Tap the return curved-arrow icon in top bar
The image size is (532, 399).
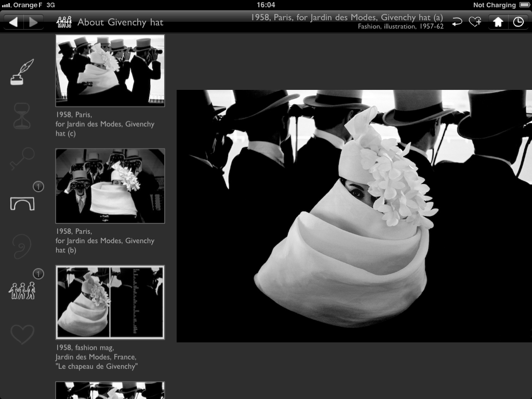(457, 22)
